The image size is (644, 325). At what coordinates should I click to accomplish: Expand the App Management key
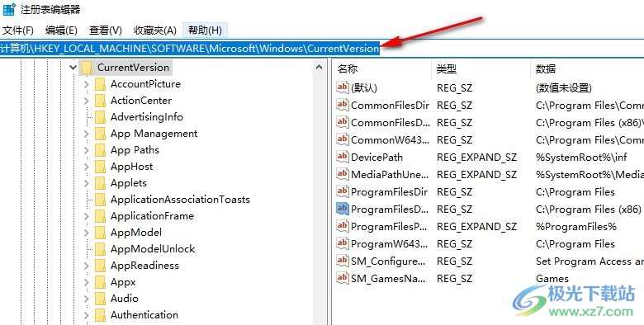[x=86, y=134]
